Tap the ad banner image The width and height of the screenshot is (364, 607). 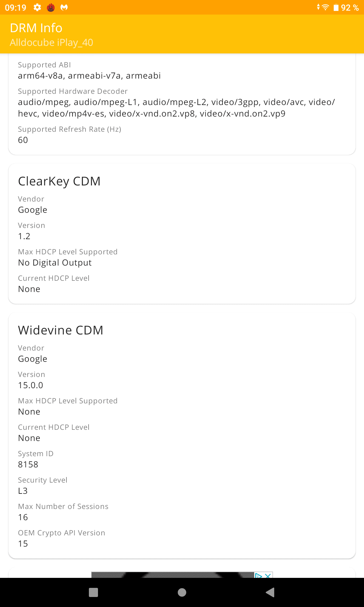pyautogui.click(x=173, y=575)
